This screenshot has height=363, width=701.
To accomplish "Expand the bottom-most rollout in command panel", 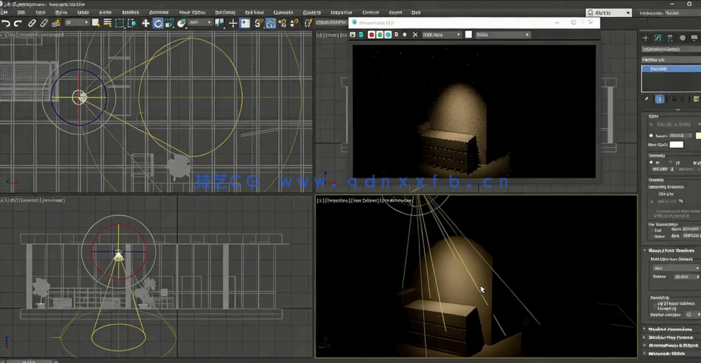I will (670, 354).
